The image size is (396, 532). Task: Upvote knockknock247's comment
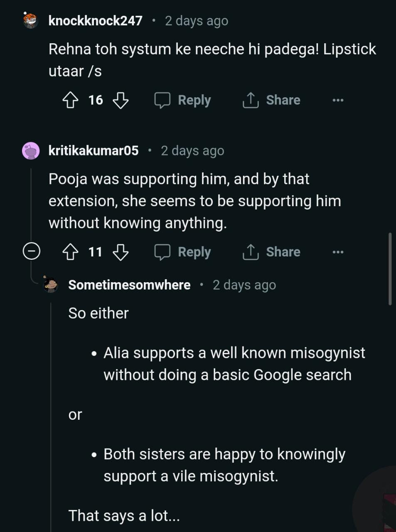pyautogui.click(x=70, y=100)
